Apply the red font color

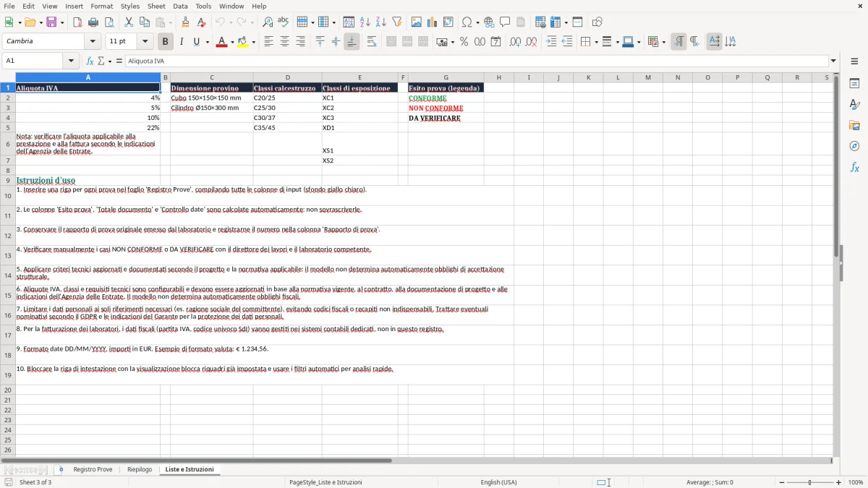pyautogui.click(x=221, y=42)
